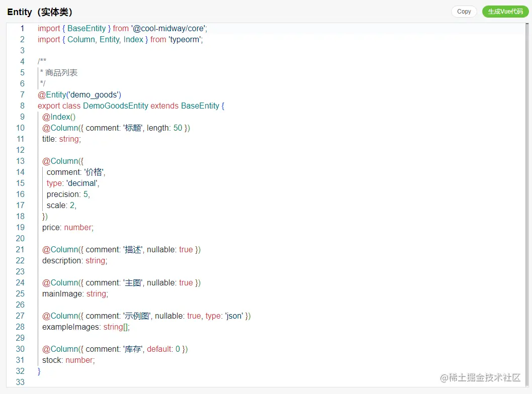
Task: Click BaseEntity in the first import
Action: (x=86, y=29)
